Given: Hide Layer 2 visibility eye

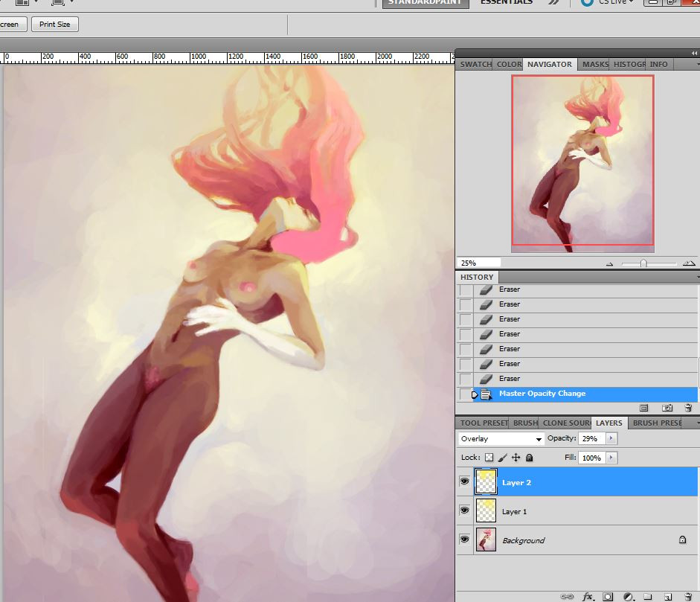Looking at the screenshot, I should click(465, 481).
